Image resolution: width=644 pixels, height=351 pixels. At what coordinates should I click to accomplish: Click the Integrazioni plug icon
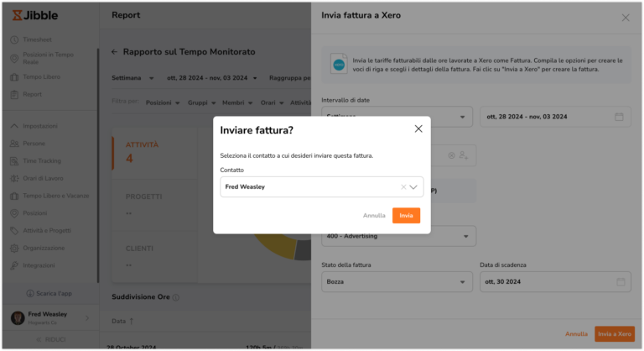click(14, 265)
